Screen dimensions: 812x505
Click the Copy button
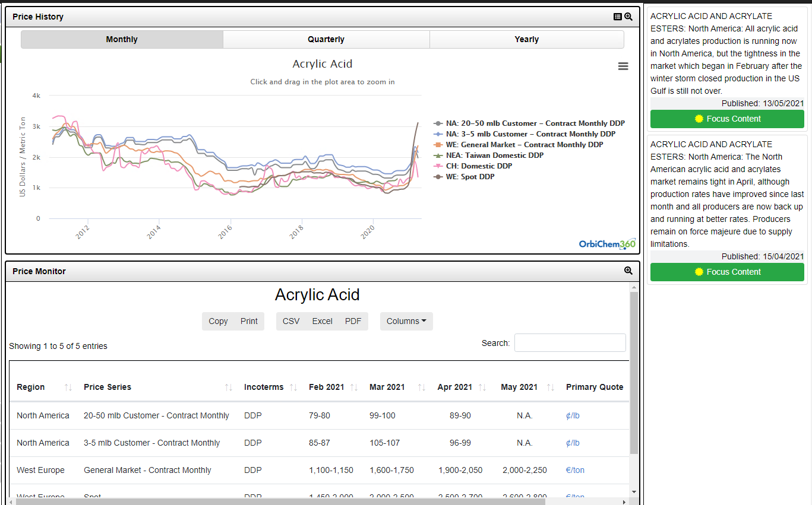[x=218, y=321]
